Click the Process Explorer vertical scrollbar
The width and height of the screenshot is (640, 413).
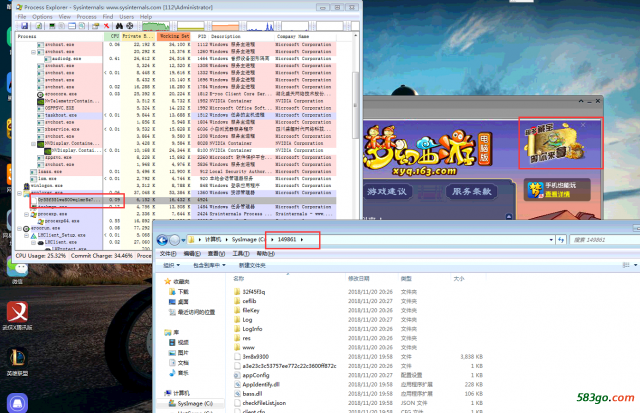click(355, 105)
